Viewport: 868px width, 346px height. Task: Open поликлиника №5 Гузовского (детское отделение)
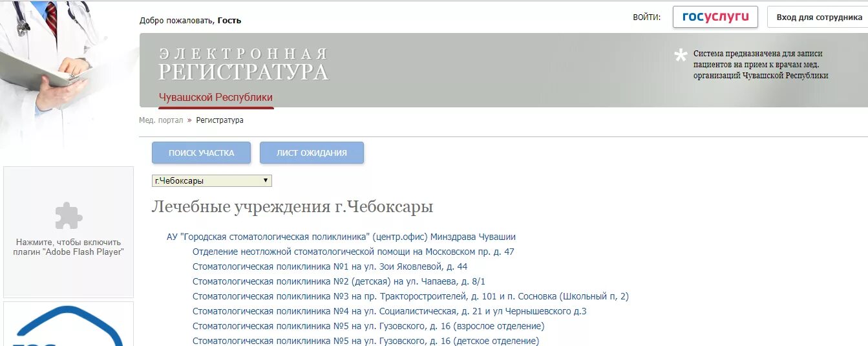pyautogui.click(x=366, y=341)
